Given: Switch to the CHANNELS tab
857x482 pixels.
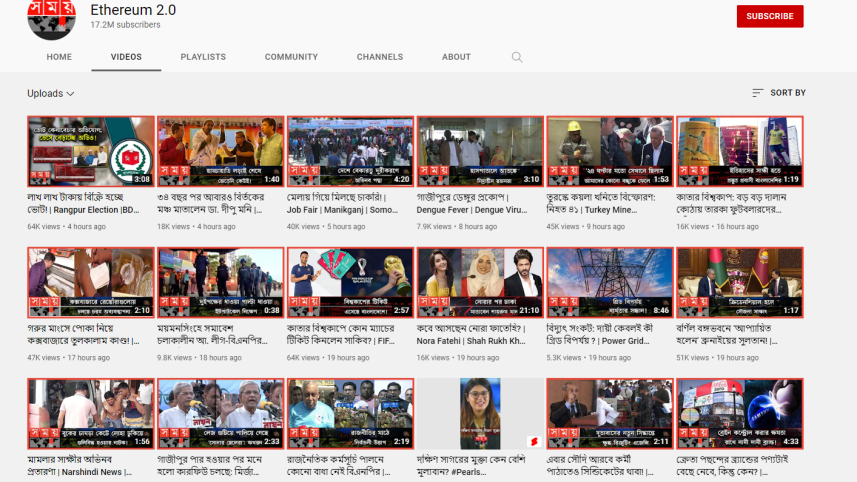Looking at the screenshot, I should coord(380,57).
